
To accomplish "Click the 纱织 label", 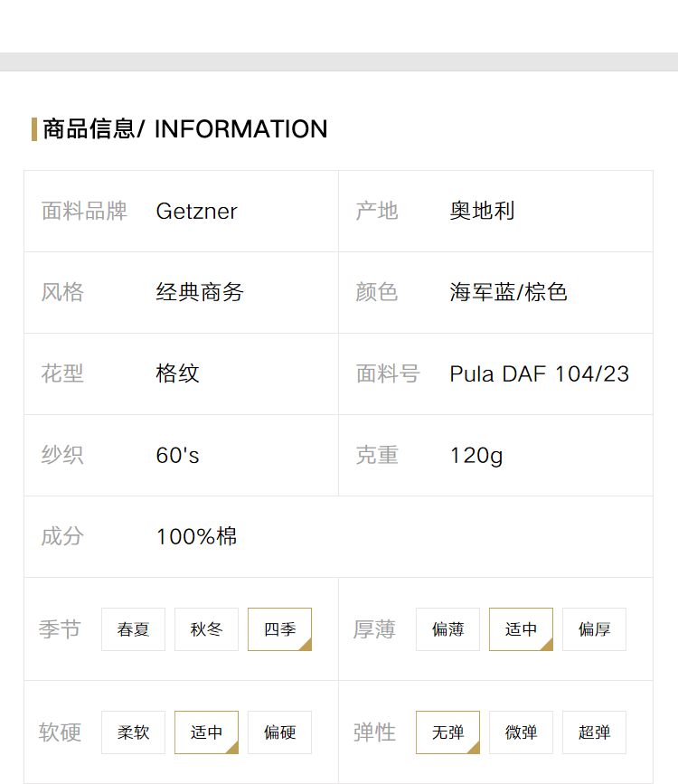I will [x=62, y=455].
